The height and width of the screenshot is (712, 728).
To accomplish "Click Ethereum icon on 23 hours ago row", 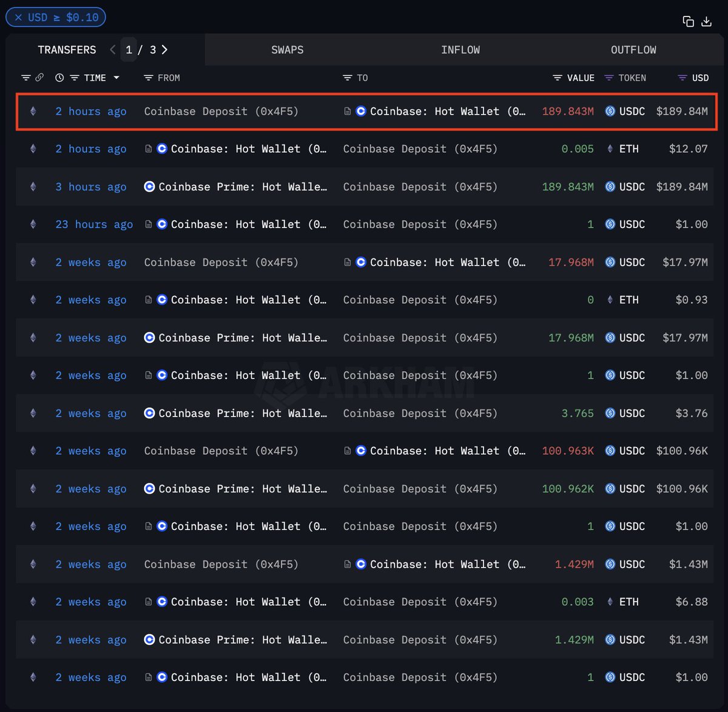I will (x=33, y=224).
